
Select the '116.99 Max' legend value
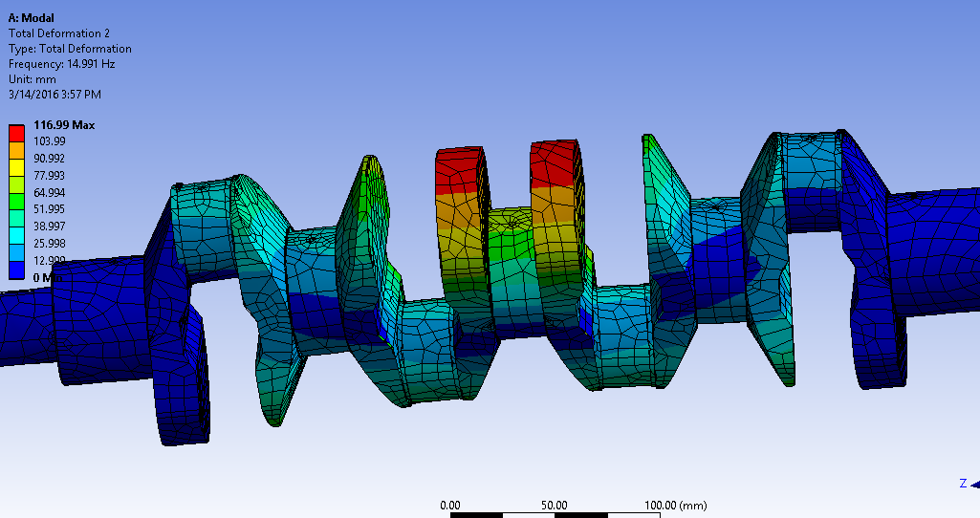[x=64, y=125]
